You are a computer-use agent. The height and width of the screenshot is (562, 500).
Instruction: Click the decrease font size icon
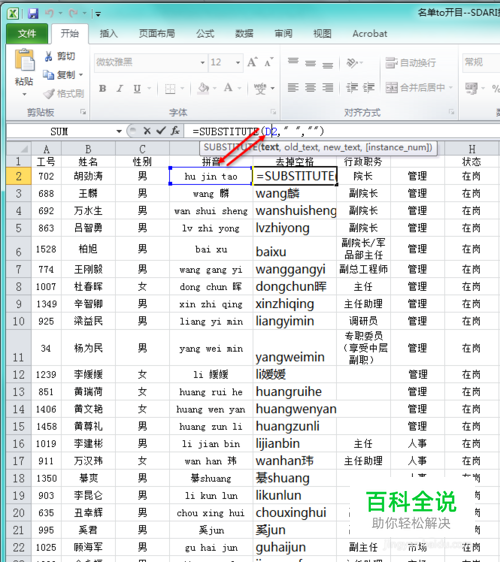pyautogui.click(x=269, y=62)
